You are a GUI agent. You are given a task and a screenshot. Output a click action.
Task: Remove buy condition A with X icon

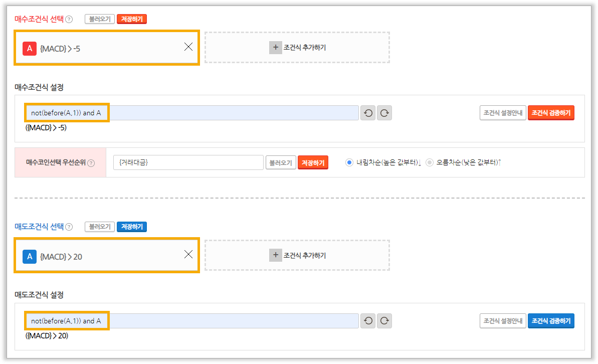188,47
